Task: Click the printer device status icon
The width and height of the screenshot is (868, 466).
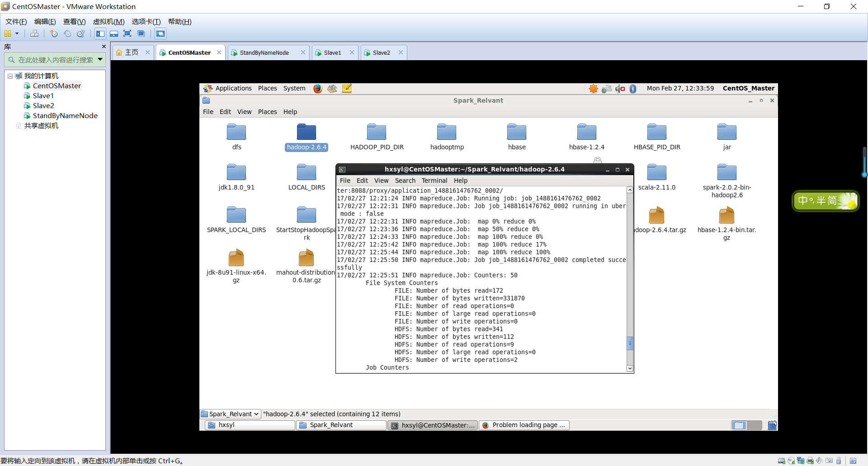Action: click(810, 461)
